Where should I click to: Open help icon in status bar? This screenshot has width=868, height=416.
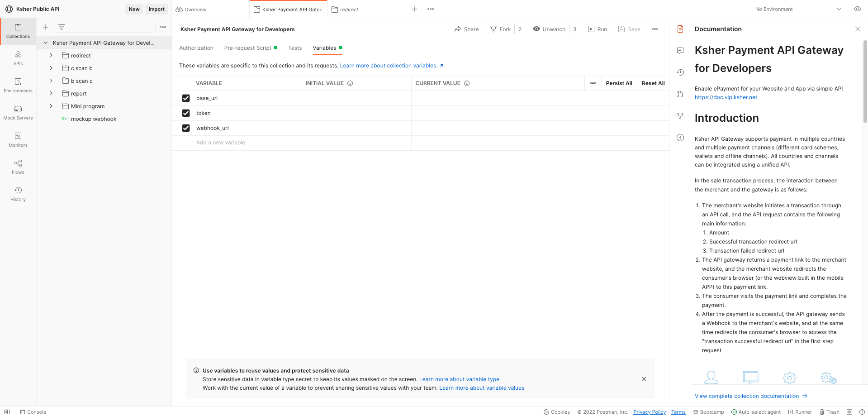point(862,412)
